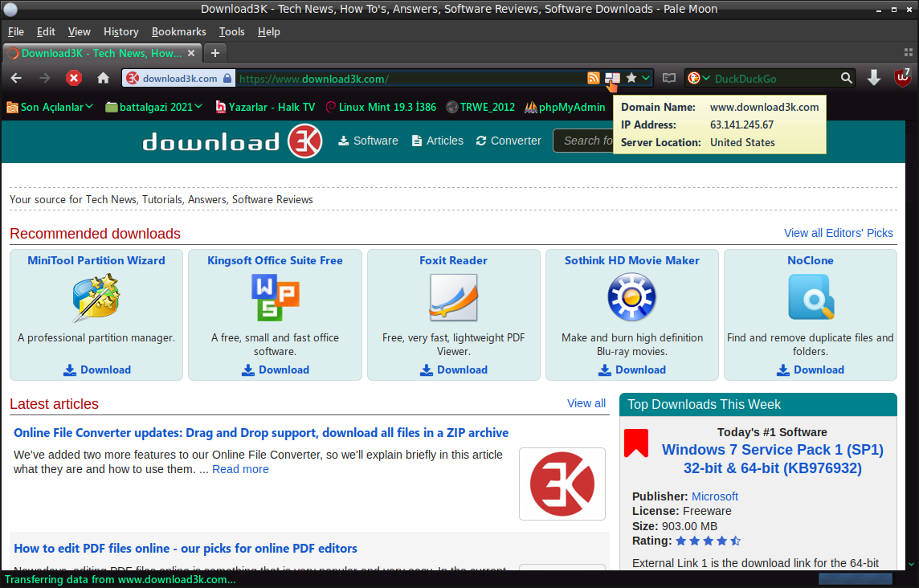Click the forward navigation arrow
The width and height of the screenshot is (919, 588).
click(x=44, y=78)
